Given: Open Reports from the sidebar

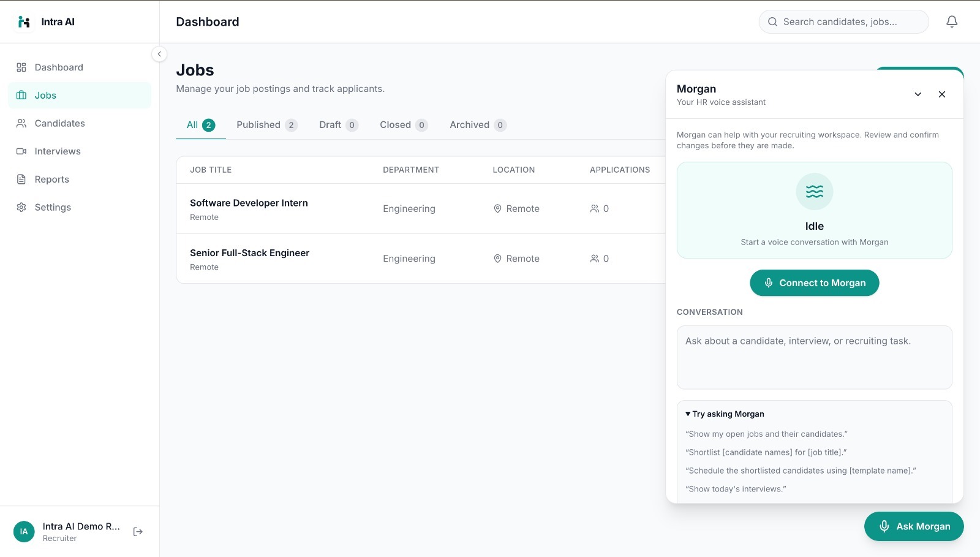Looking at the screenshot, I should click(x=80, y=180).
